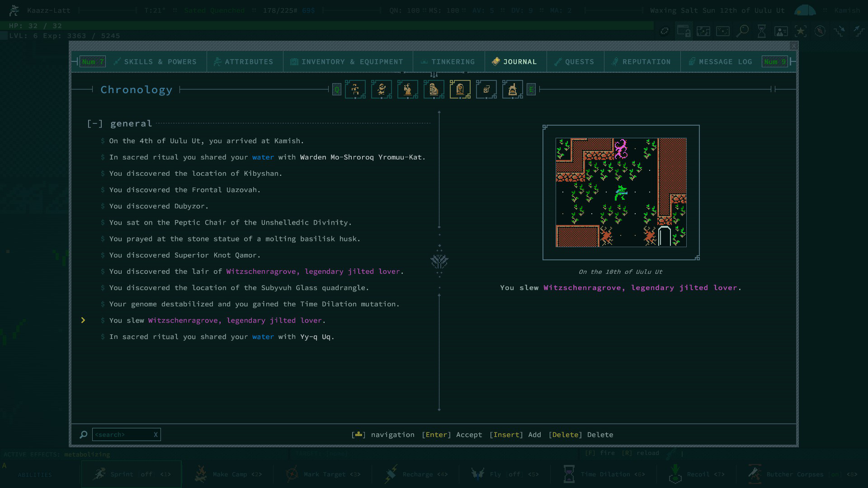
Task: Clear search with the X button
Action: click(x=156, y=435)
